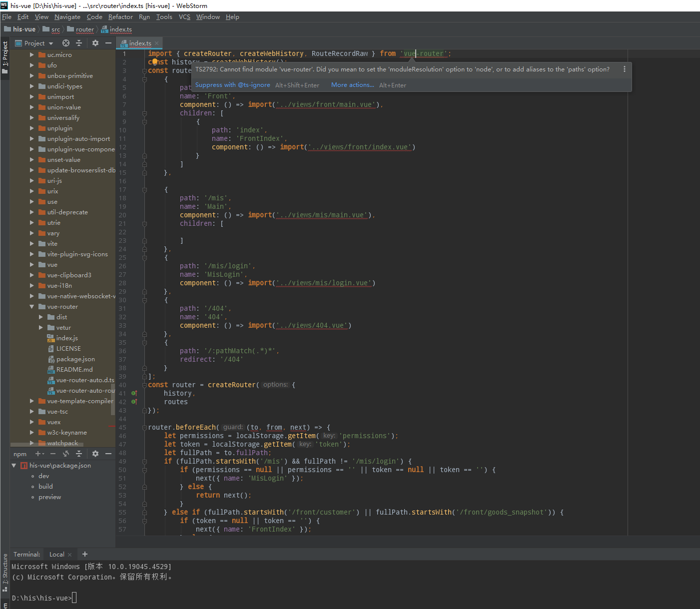
Task: Fold the children array at line 8
Action: click(144, 113)
